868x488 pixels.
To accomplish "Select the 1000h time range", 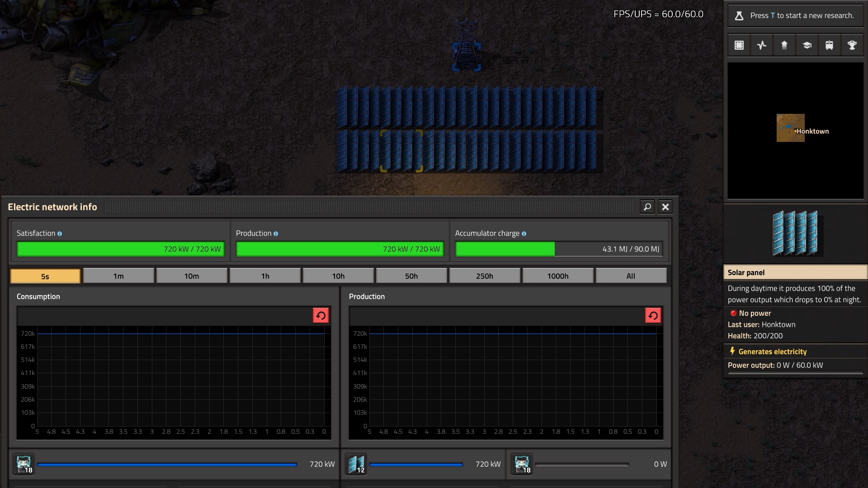I will pos(558,276).
